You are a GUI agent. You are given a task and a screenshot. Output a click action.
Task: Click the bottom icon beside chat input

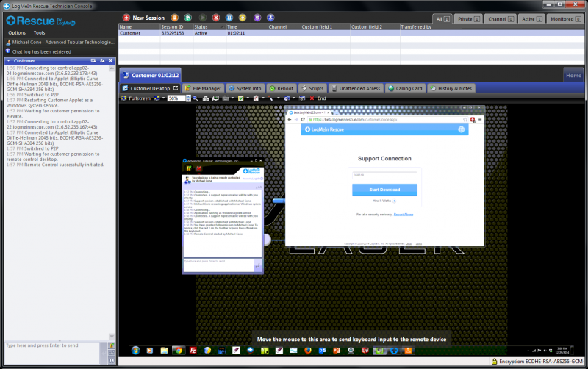(x=112, y=361)
